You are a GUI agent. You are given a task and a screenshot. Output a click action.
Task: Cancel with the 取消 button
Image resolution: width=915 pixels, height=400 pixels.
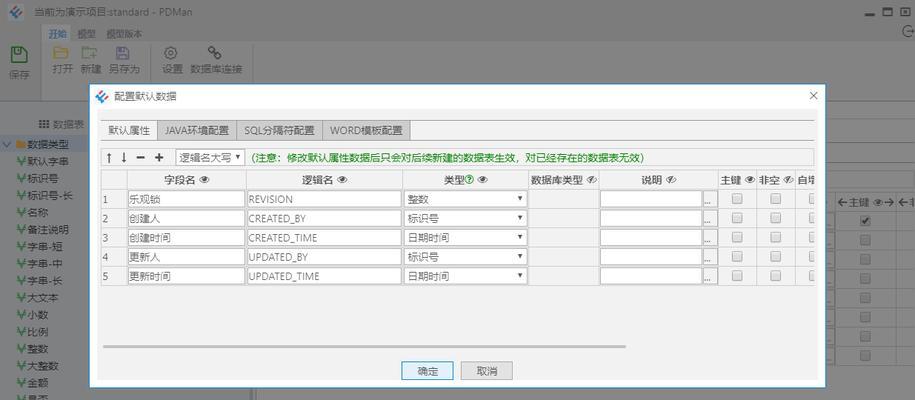[x=487, y=371]
